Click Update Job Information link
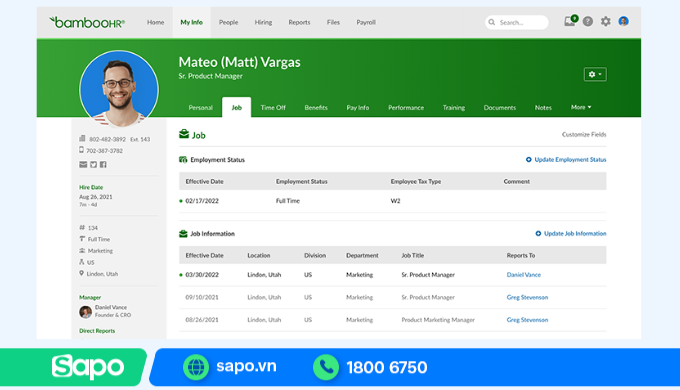 pos(575,233)
